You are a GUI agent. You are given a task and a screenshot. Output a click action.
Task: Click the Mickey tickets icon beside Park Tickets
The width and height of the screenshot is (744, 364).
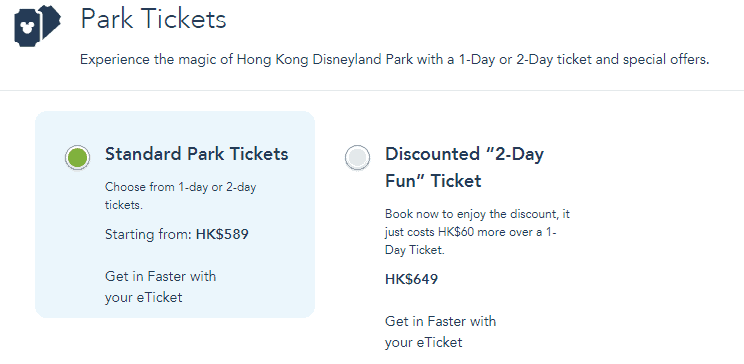tap(37, 26)
